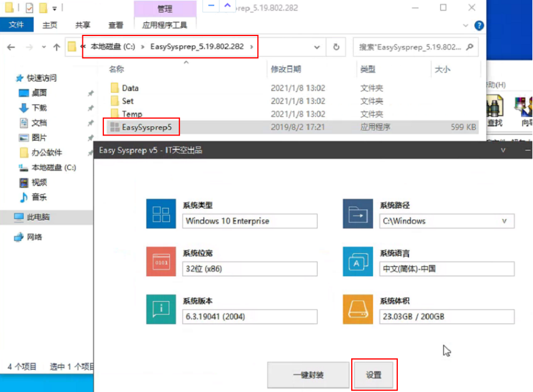Open 办公软件 folder in sidebar

(x=41, y=152)
